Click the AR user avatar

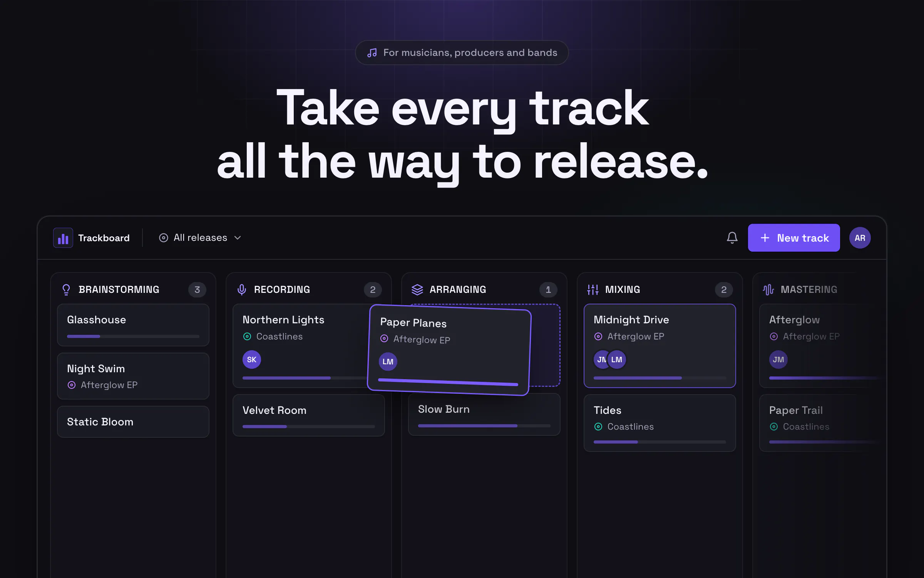click(x=860, y=238)
